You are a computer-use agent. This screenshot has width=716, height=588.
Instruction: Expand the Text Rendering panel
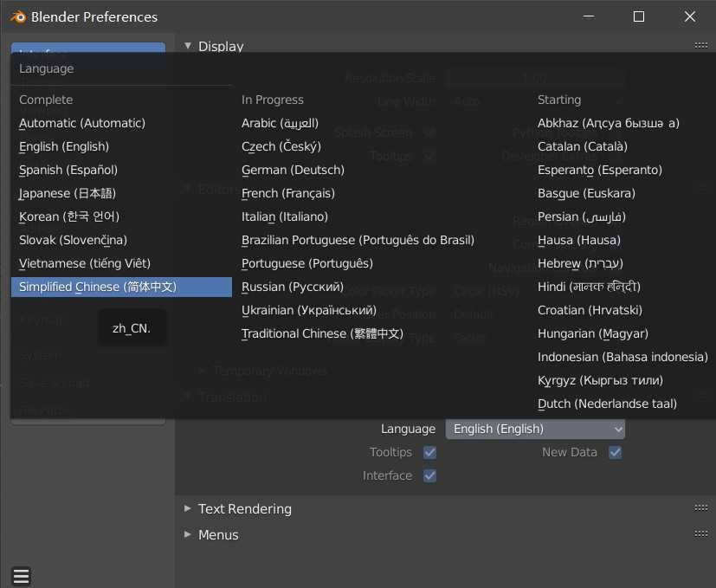pyautogui.click(x=188, y=508)
